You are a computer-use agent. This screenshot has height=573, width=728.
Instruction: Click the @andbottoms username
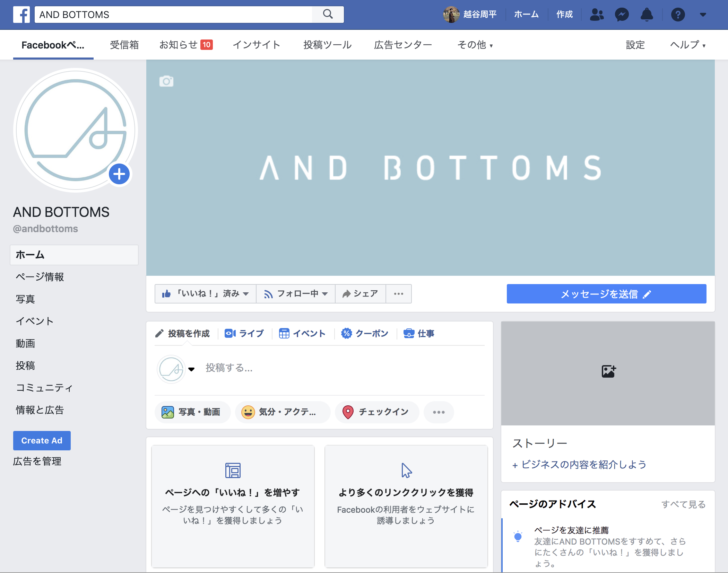(x=45, y=229)
